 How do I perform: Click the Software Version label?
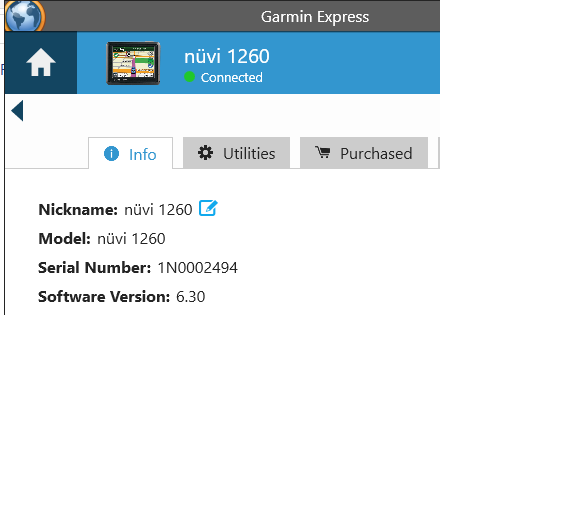[x=104, y=297]
